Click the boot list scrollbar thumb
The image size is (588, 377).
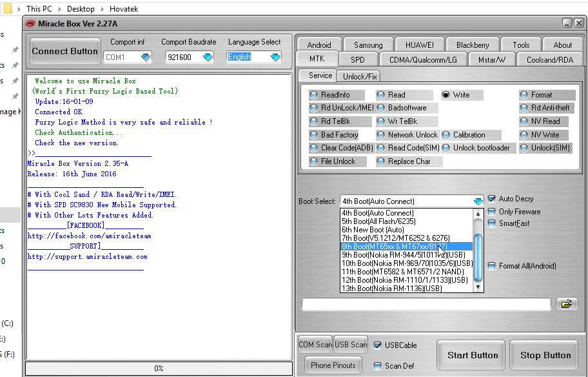[478, 258]
